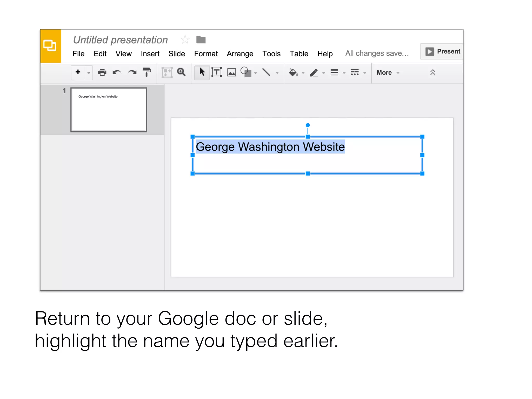Select the text box tool
532x399 pixels.
click(x=217, y=72)
